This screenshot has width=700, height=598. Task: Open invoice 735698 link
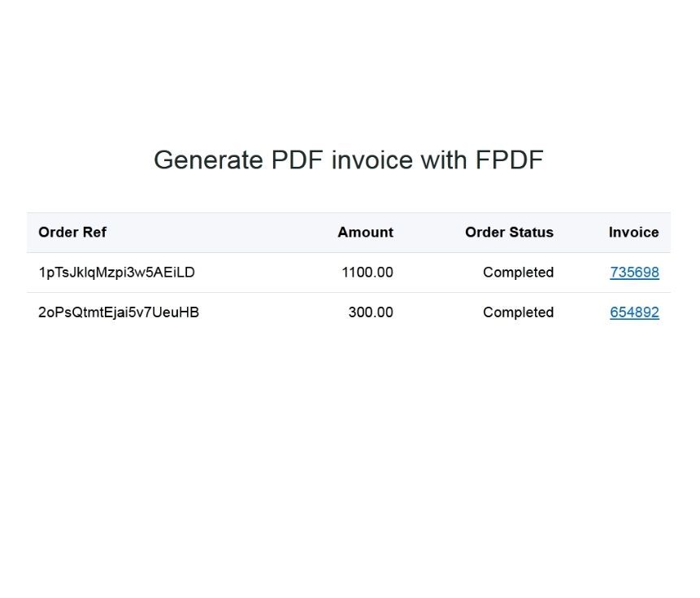[634, 273]
